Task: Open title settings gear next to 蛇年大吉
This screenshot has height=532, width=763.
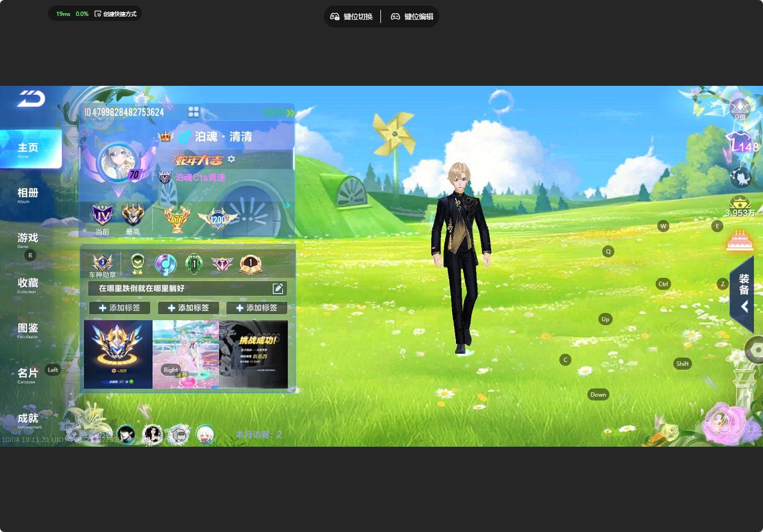Action: pyautogui.click(x=231, y=159)
